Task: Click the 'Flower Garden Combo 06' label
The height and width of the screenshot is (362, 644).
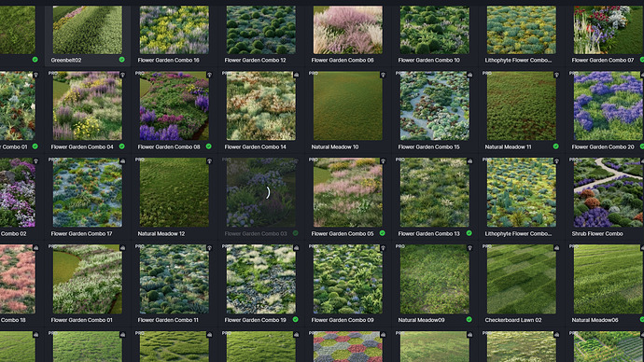Action: [343, 60]
